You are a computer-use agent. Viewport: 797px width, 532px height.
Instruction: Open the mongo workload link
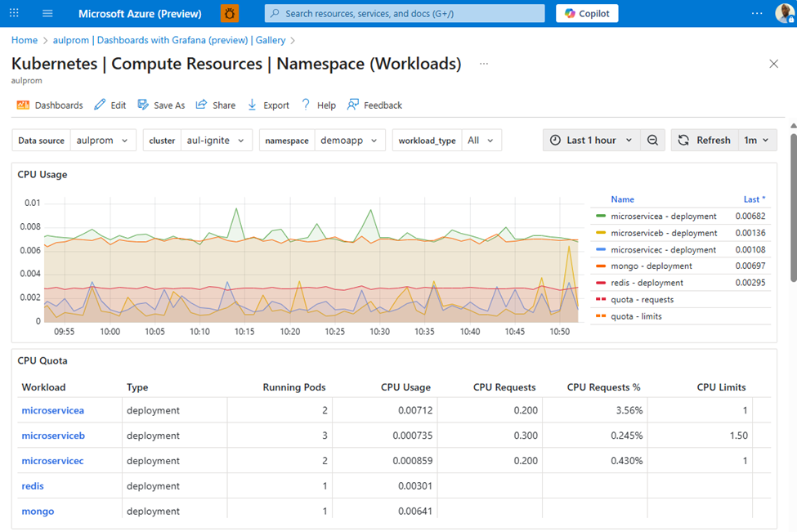click(38, 512)
